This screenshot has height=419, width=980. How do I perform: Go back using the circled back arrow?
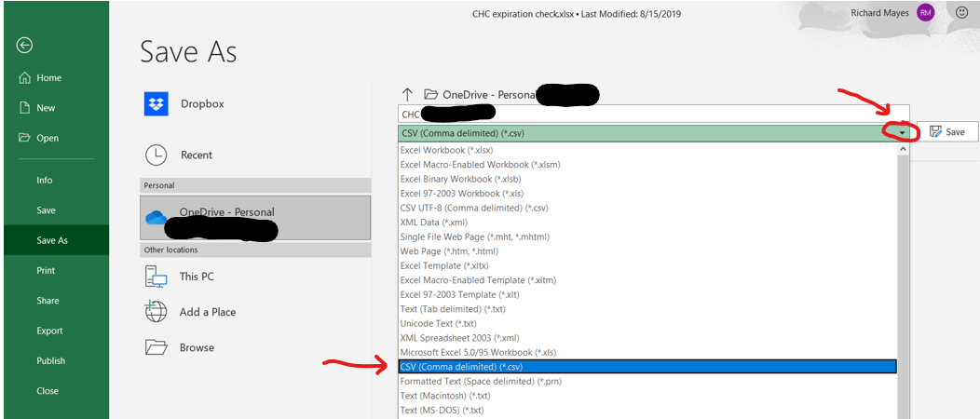point(25,45)
